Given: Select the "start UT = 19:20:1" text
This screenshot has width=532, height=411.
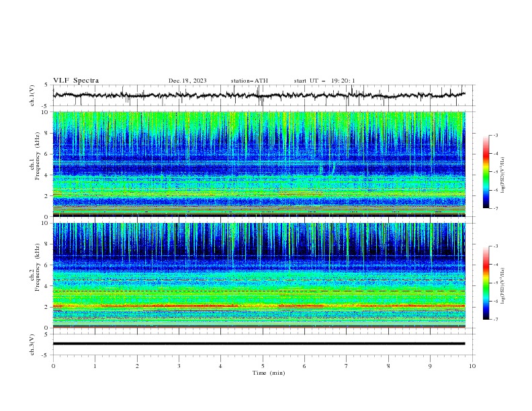Looking at the screenshot, I should pos(324,81).
